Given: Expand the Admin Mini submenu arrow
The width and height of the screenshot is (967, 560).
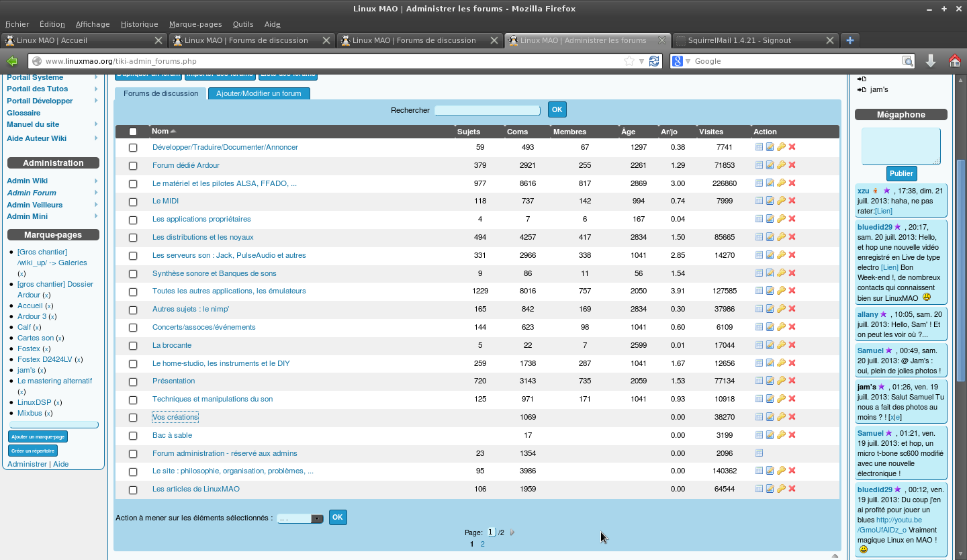Looking at the screenshot, I should click(96, 216).
